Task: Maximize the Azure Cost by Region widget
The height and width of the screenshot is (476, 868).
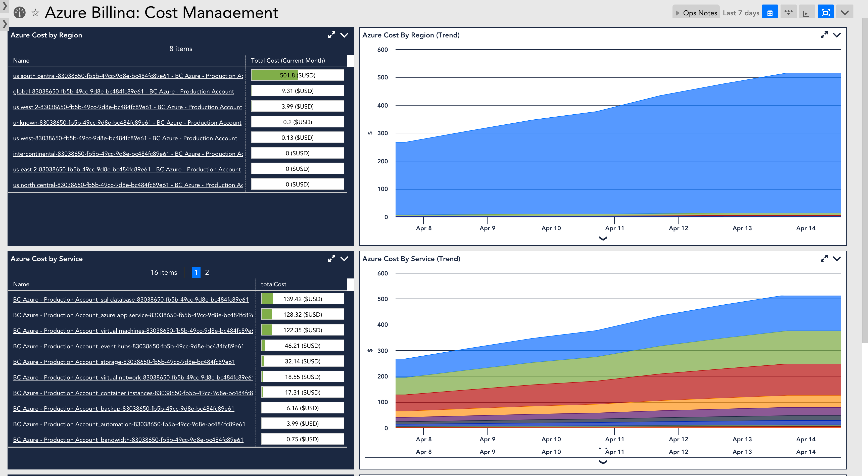Action: (x=331, y=35)
